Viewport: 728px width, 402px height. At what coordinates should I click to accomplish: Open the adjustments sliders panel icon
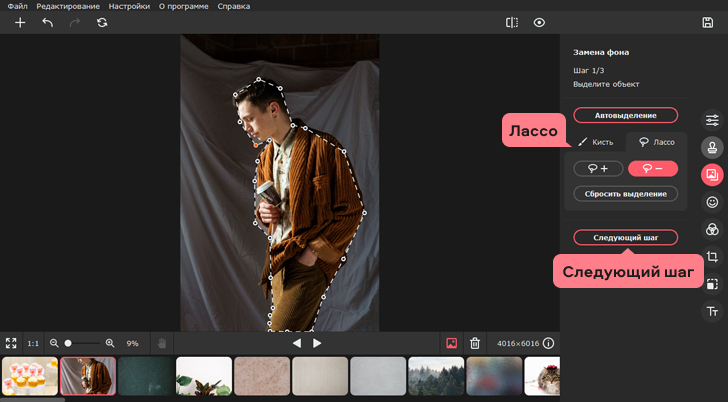pos(712,120)
